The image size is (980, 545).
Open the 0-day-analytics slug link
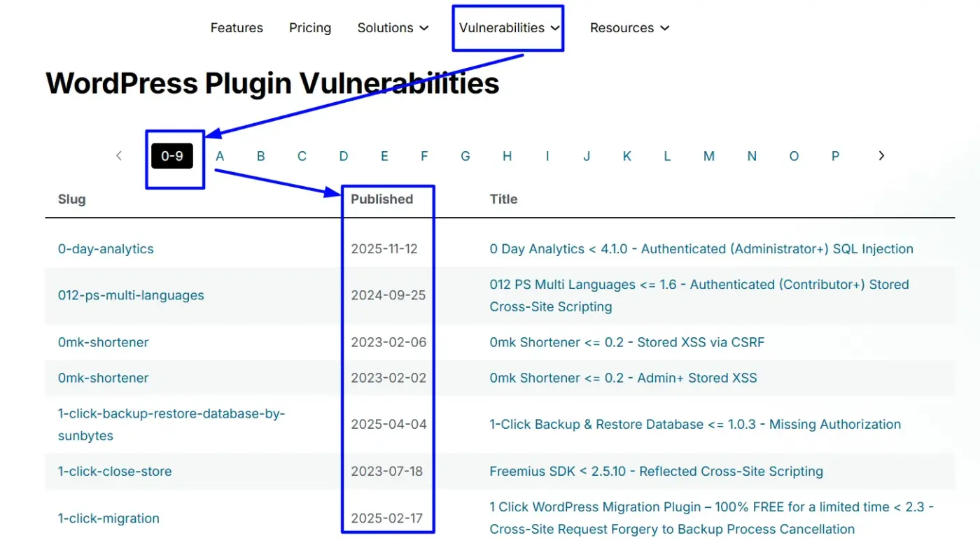106,249
